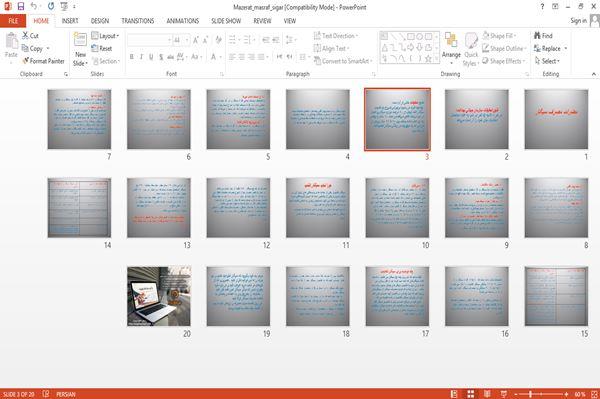Image resolution: width=600 pixels, height=399 pixels.
Task: Toggle Bullets list button
Action: pyautogui.click(x=232, y=40)
